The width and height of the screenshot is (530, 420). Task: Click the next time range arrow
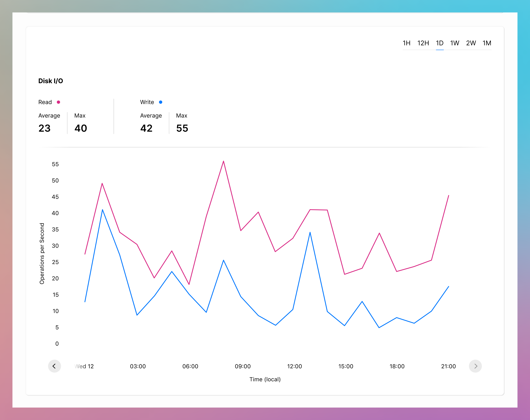point(475,366)
